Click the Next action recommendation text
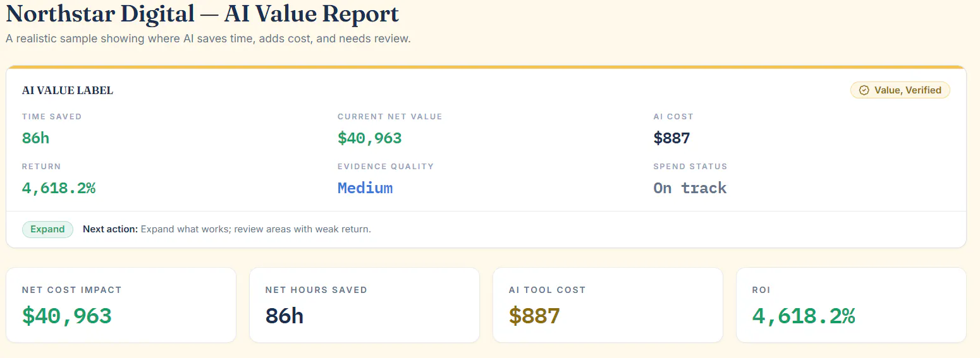The width and height of the screenshot is (980, 358). click(x=227, y=229)
